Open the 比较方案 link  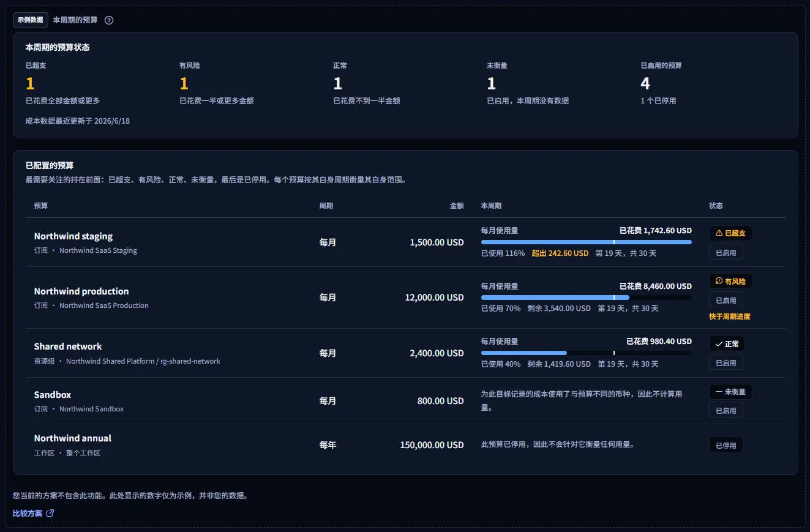(33, 514)
